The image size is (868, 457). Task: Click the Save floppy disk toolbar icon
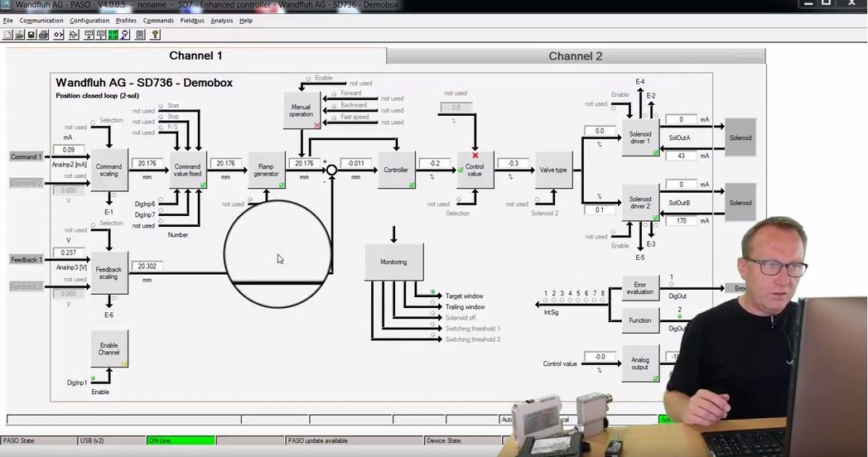pos(31,35)
